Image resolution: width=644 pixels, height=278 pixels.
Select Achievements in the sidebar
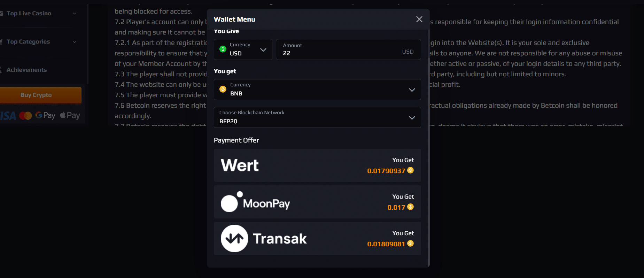[x=26, y=70]
